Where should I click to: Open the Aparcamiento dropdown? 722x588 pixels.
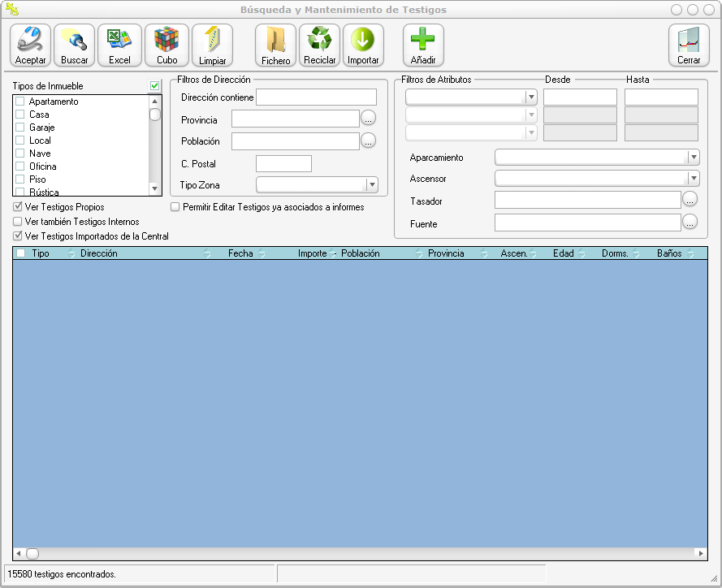click(693, 158)
